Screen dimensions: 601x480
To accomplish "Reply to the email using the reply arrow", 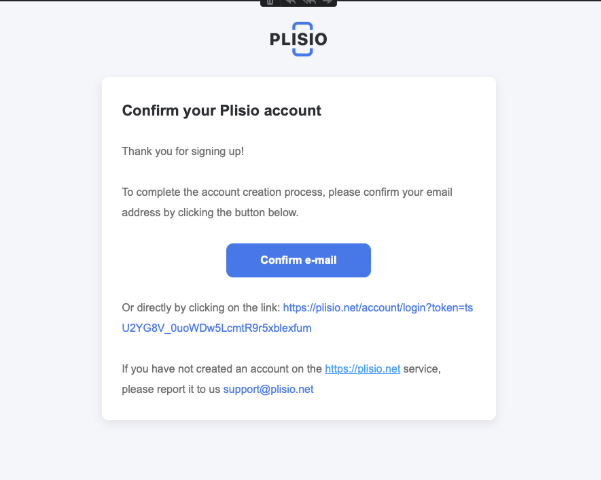I will 291,2.
